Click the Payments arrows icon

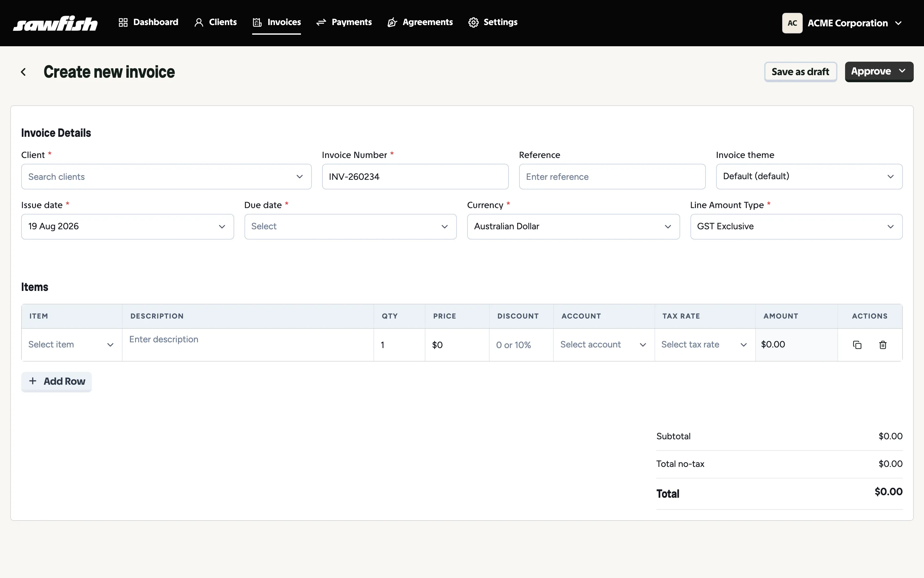pyautogui.click(x=321, y=22)
